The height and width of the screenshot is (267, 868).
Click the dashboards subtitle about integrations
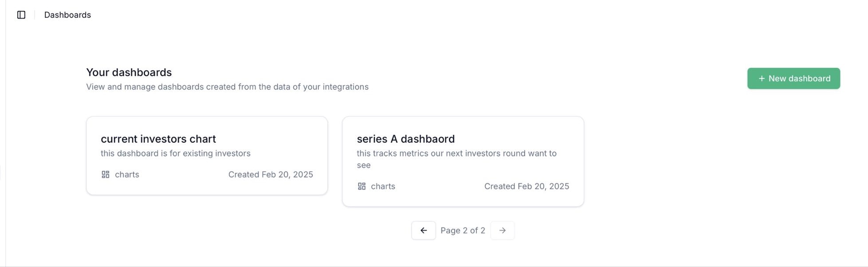(x=227, y=86)
